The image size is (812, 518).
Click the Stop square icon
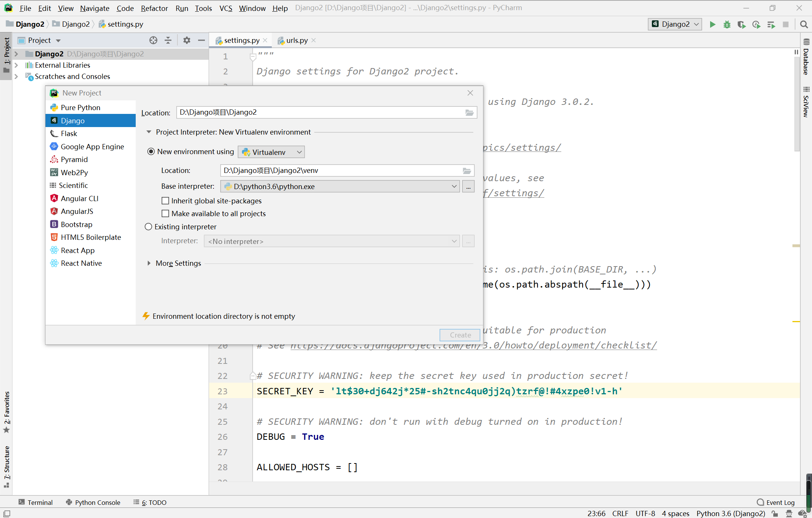pos(786,24)
